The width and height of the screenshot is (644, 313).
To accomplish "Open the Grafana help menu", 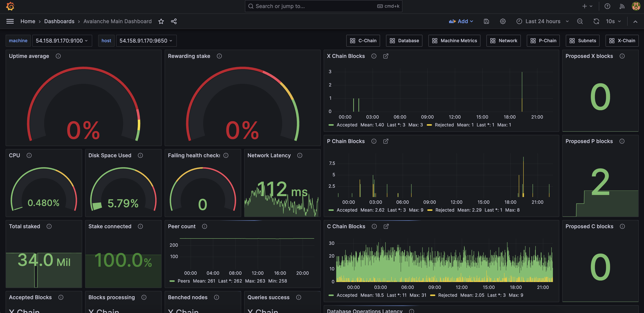I will (607, 6).
